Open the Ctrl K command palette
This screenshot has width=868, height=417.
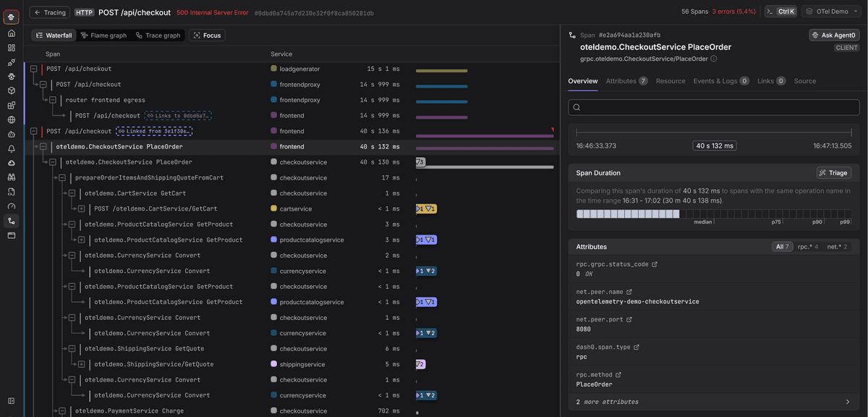pos(781,12)
